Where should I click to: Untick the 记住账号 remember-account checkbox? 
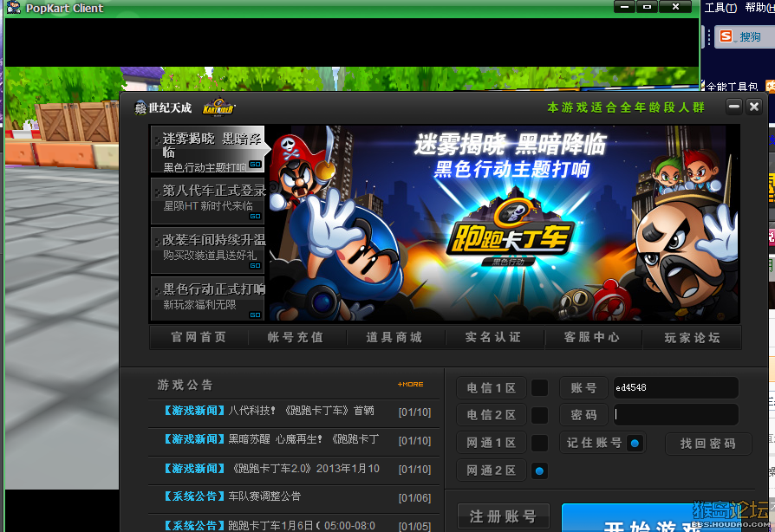pyautogui.click(x=635, y=443)
